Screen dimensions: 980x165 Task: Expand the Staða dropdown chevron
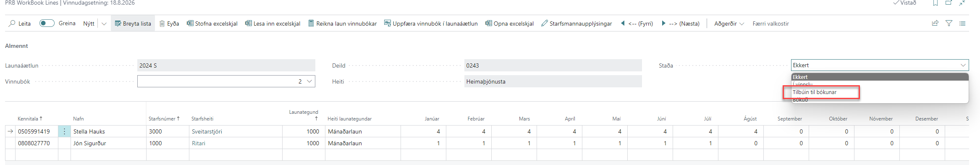tap(963, 65)
